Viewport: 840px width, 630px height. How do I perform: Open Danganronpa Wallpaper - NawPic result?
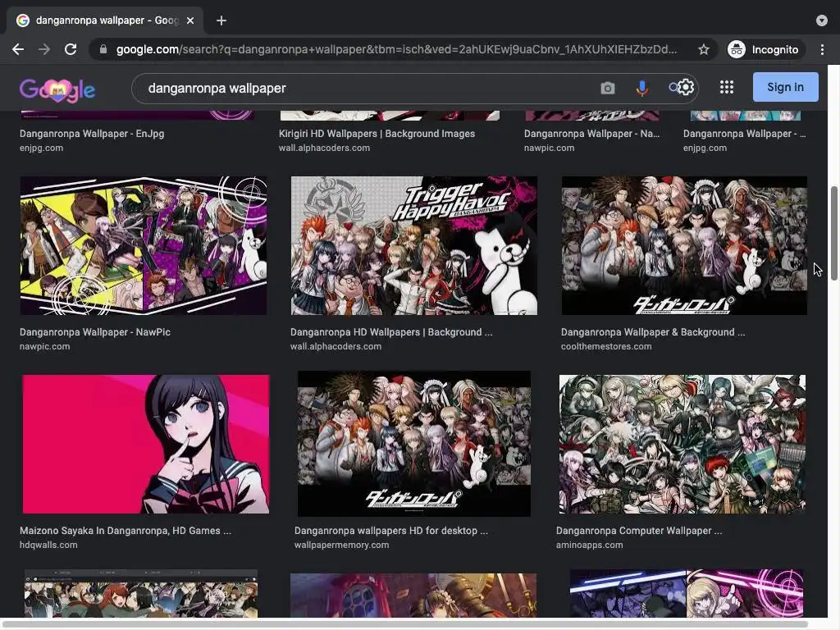tap(95, 332)
